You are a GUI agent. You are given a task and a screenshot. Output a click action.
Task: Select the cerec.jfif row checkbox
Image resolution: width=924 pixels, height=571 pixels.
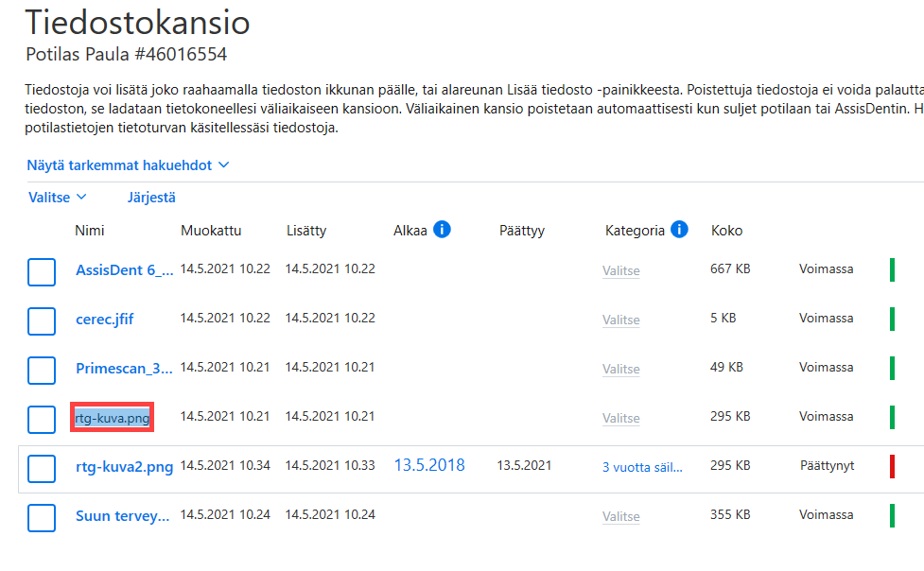click(42, 321)
